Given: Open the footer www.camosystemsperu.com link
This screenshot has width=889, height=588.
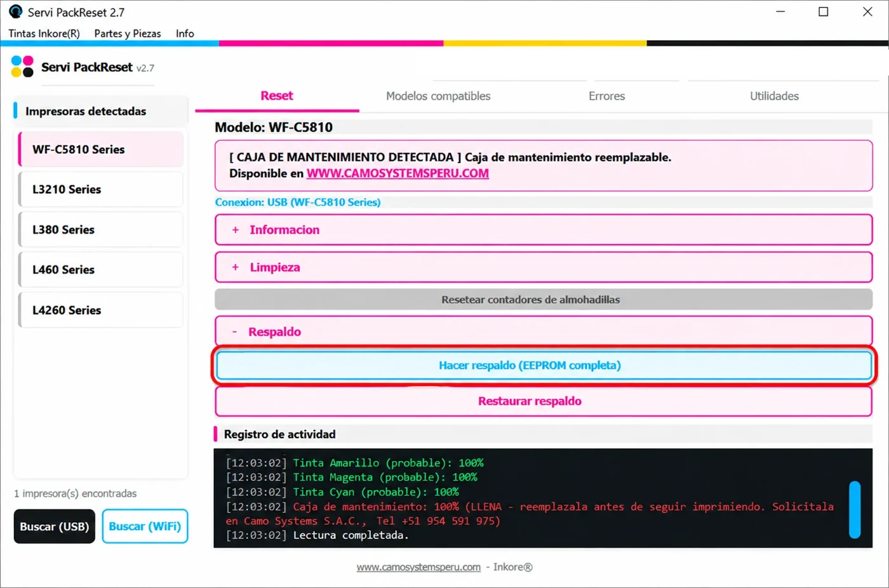Looking at the screenshot, I should tap(418, 567).
